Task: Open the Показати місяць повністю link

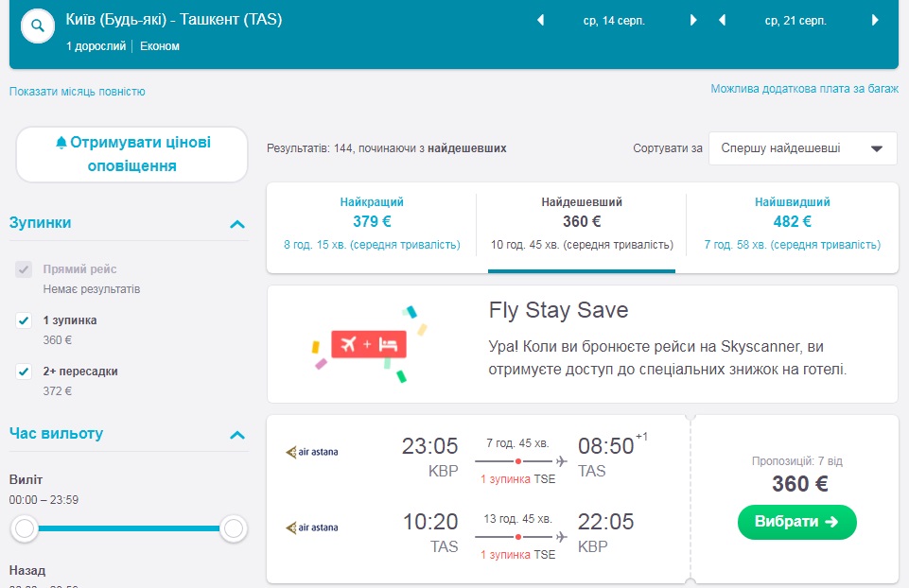Action: 78,92
